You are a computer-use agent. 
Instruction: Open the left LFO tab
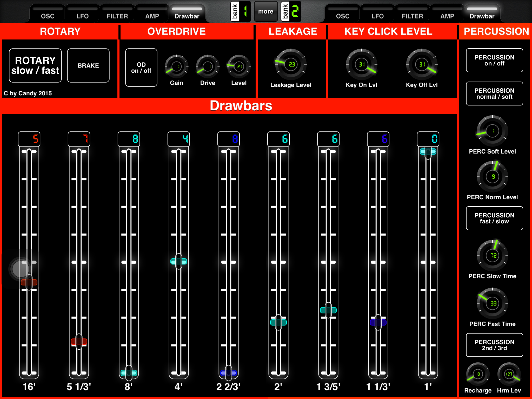point(82,14)
